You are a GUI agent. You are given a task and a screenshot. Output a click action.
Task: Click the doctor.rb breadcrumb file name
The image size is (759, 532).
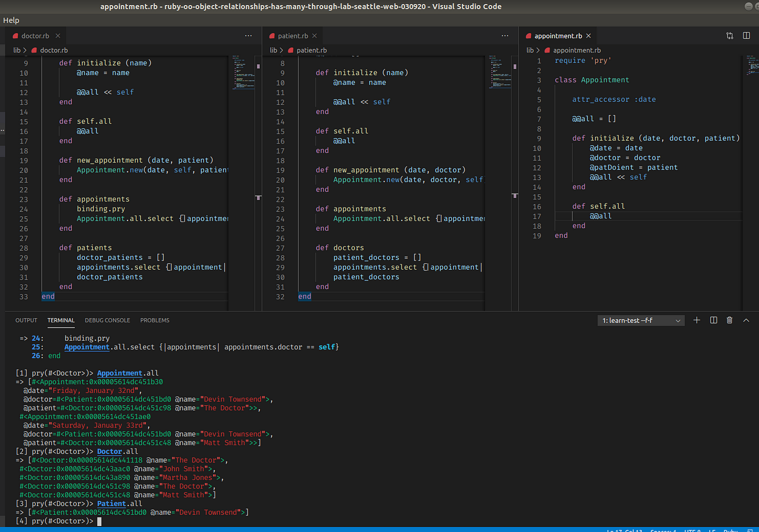click(54, 50)
